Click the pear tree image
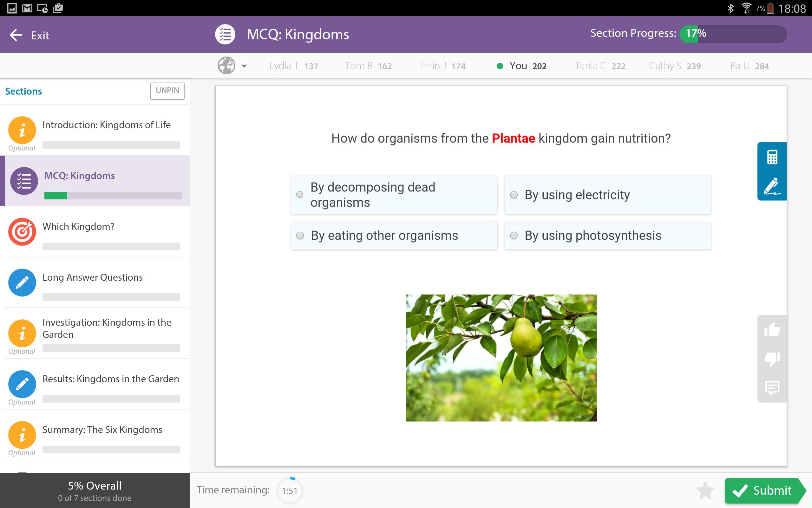Screen dimensions: 812x508 (501, 358)
